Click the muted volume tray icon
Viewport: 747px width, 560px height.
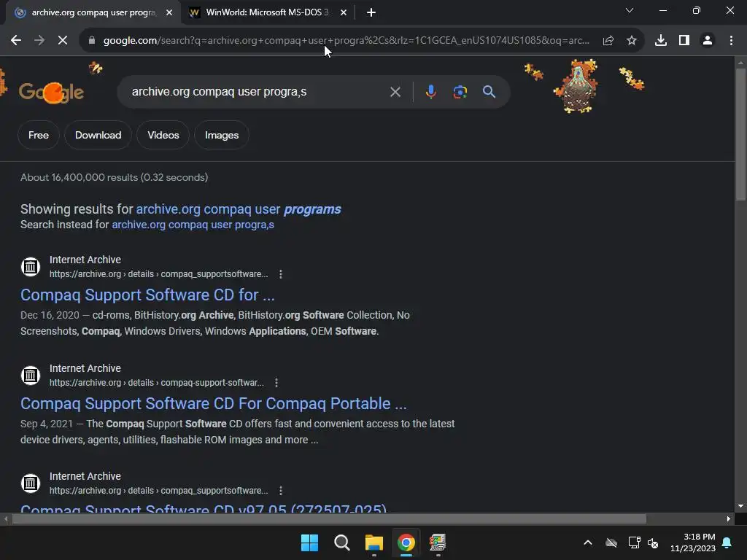click(653, 542)
